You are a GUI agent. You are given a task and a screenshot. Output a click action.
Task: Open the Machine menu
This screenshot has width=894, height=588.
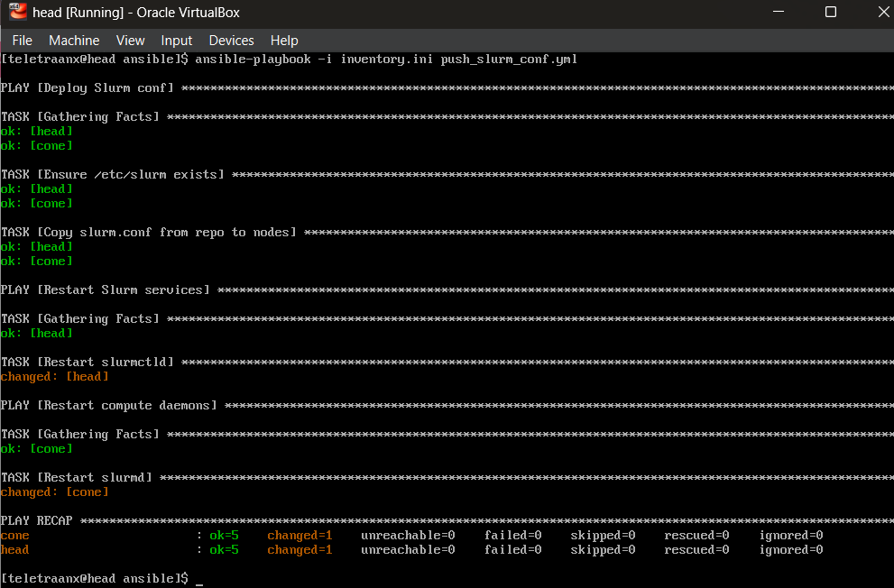point(74,41)
